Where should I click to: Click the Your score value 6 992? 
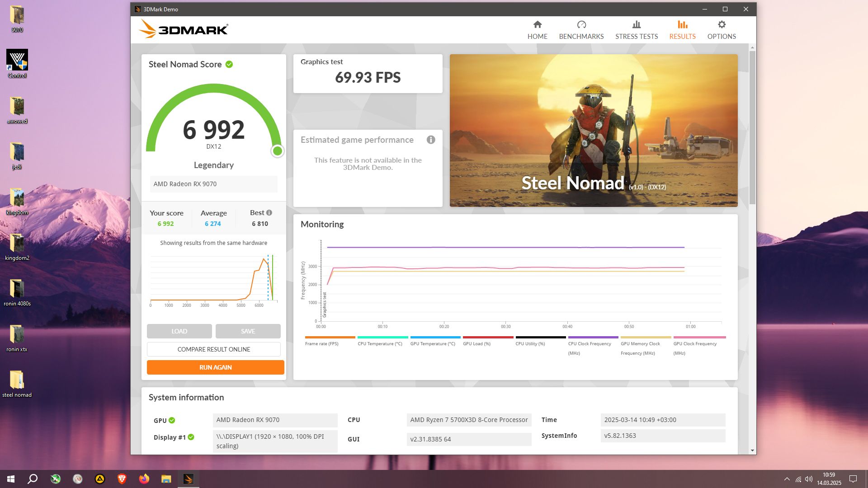[165, 224]
